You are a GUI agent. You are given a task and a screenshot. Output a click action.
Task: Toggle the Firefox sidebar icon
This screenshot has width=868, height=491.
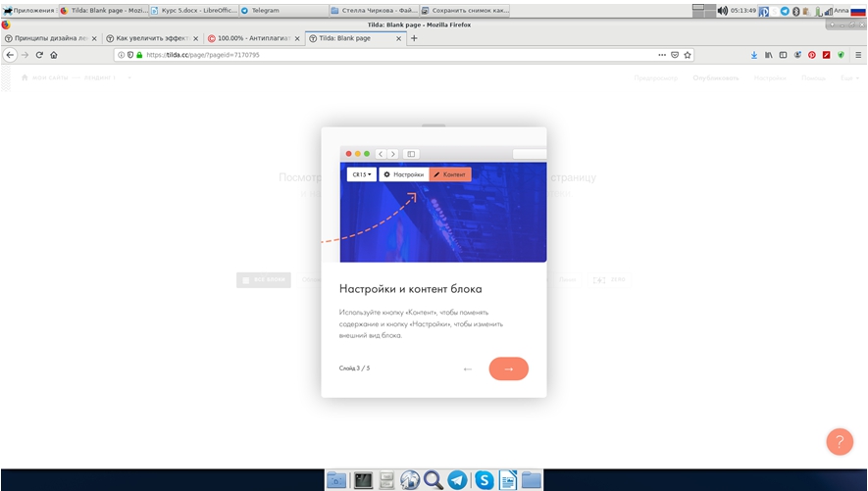click(x=783, y=55)
